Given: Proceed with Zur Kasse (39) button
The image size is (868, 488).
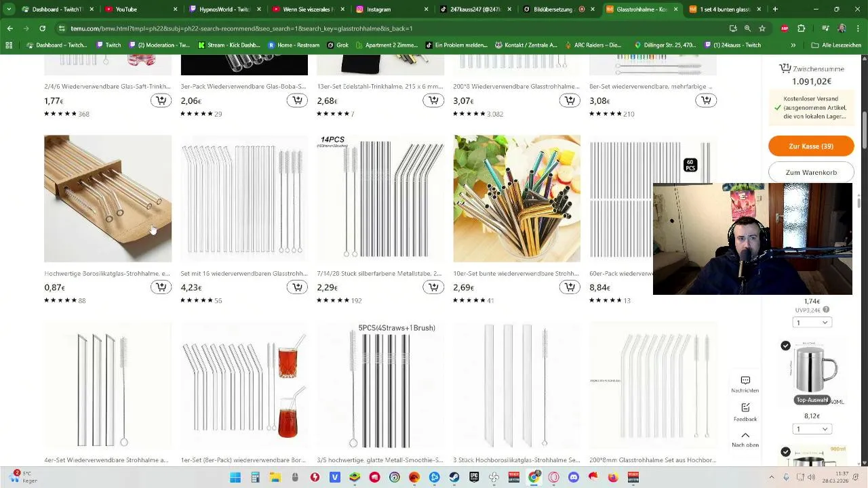Looking at the screenshot, I should (x=811, y=146).
